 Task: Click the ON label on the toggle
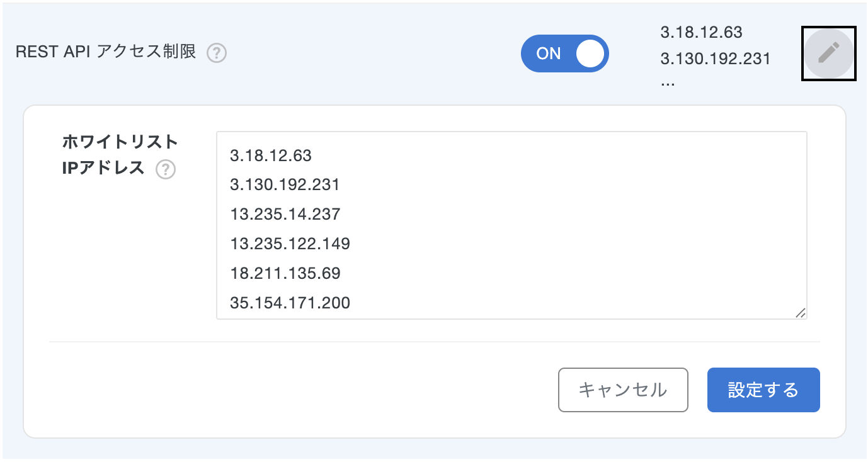click(547, 54)
